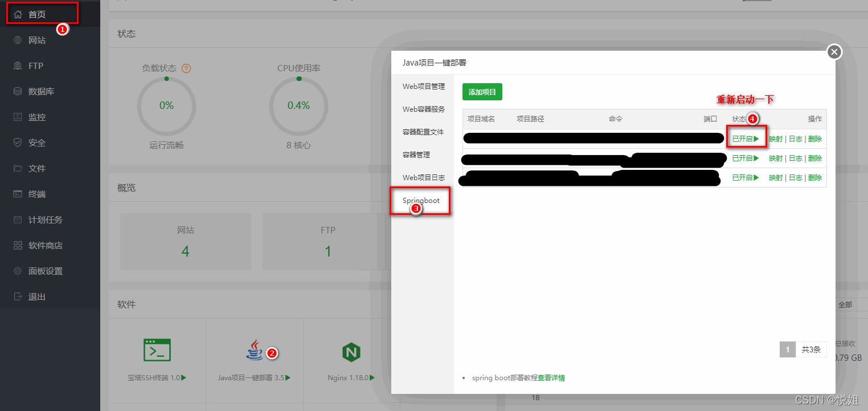The width and height of the screenshot is (868, 411).
Task: Click the home icon next to 首页
Action: click(x=18, y=14)
